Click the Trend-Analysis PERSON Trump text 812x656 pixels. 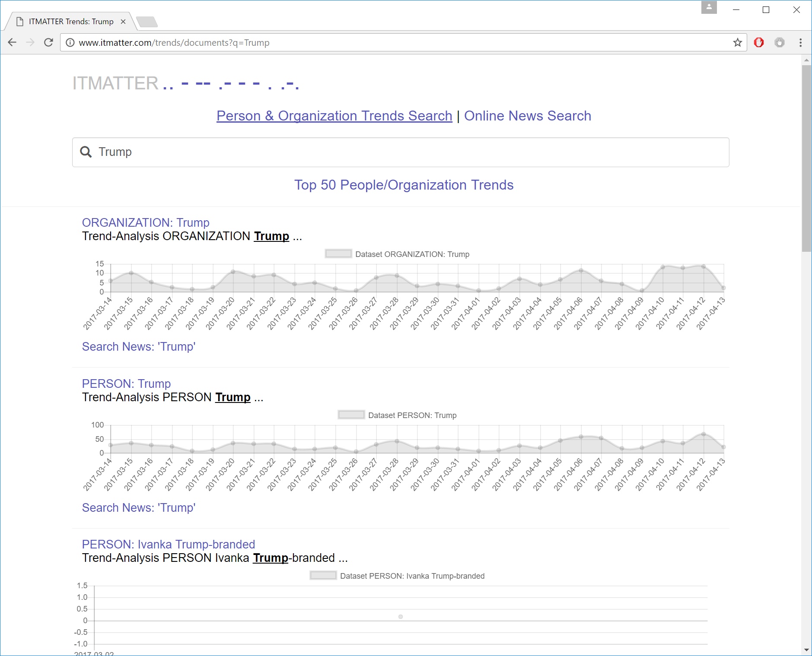pos(172,397)
